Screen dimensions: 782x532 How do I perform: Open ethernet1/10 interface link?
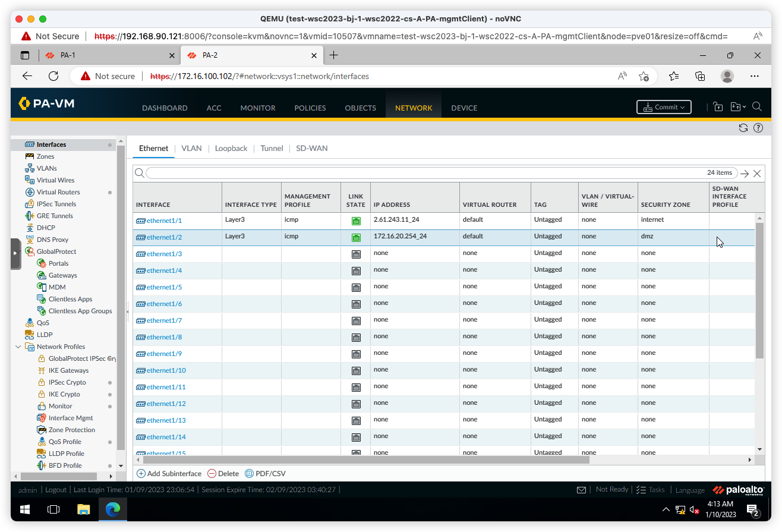pos(166,370)
